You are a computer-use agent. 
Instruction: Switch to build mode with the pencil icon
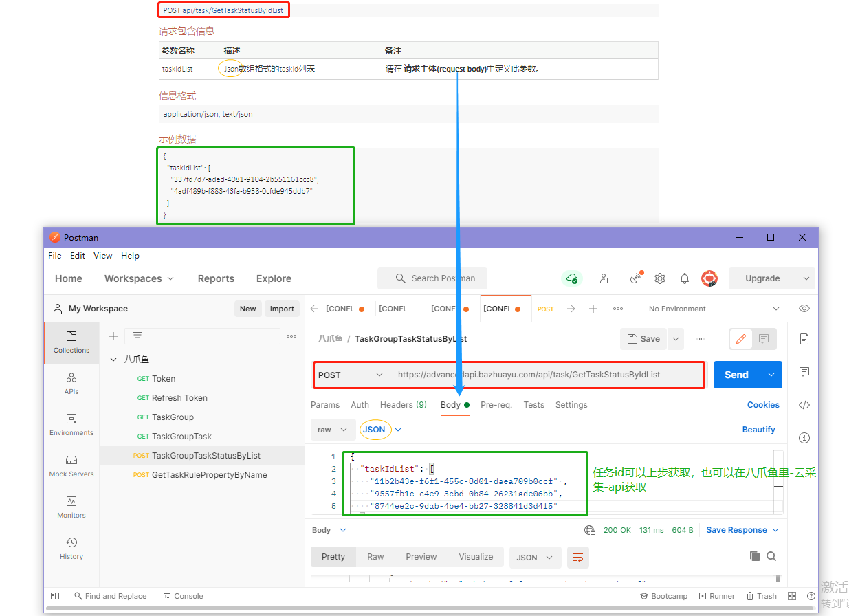click(x=741, y=339)
